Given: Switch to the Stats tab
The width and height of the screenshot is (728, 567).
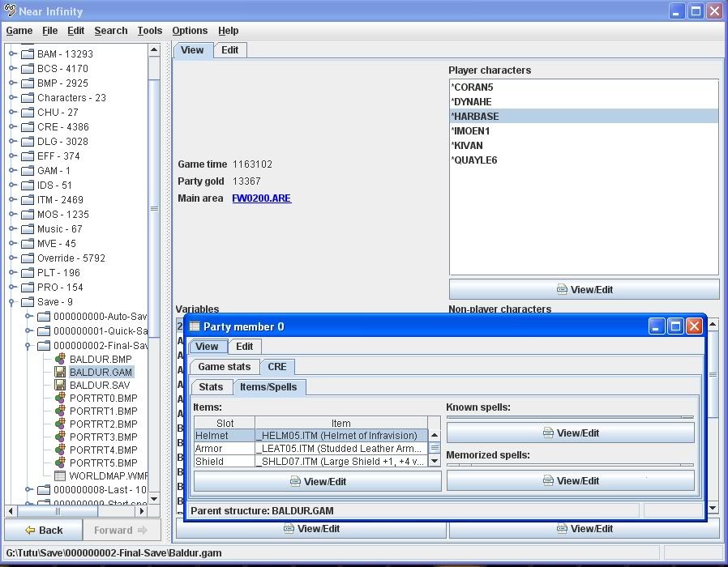Looking at the screenshot, I should [x=211, y=386].
